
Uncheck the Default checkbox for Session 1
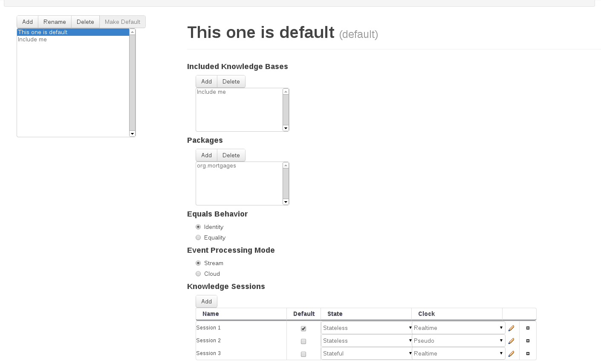tap(303, 329)
